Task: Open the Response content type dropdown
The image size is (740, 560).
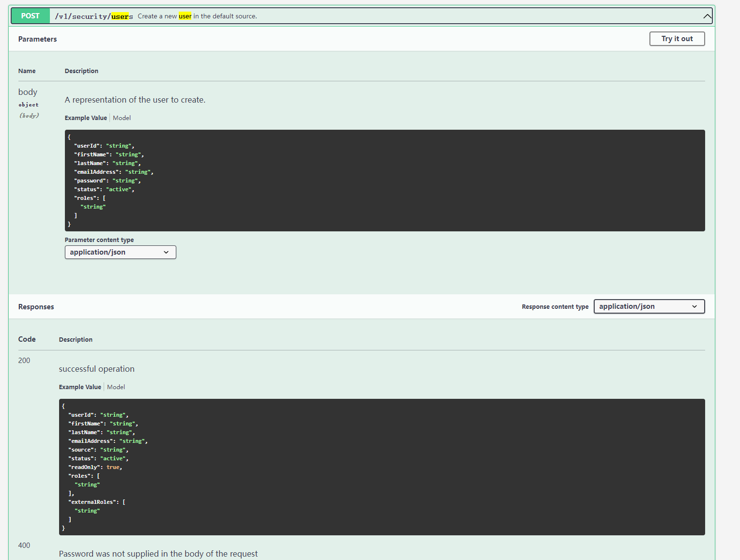Action: (649, 306)
